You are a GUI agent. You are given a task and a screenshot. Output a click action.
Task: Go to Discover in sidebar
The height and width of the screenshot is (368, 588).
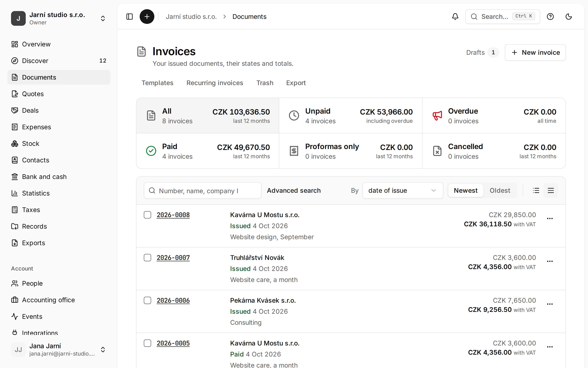click(59, 61)
